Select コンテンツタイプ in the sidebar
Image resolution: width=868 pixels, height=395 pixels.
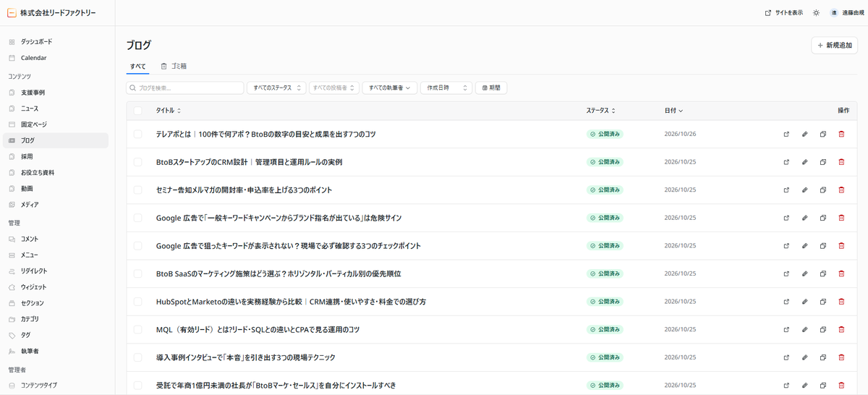click(56, 386)
